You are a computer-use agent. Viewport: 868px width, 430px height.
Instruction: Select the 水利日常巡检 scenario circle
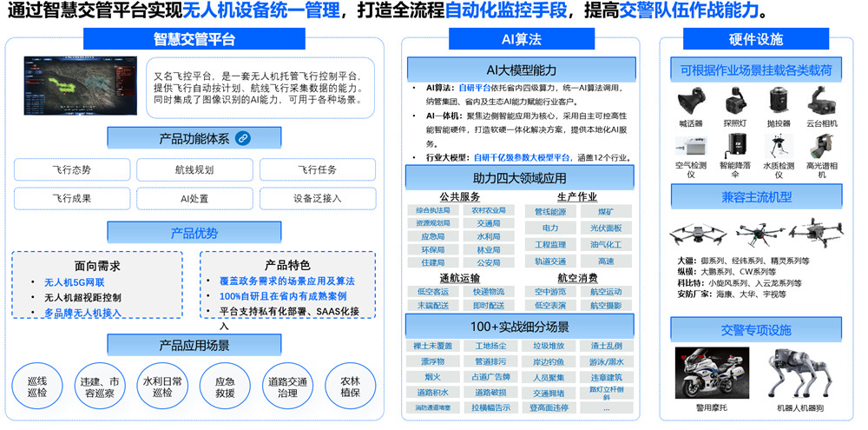point(163,387)
